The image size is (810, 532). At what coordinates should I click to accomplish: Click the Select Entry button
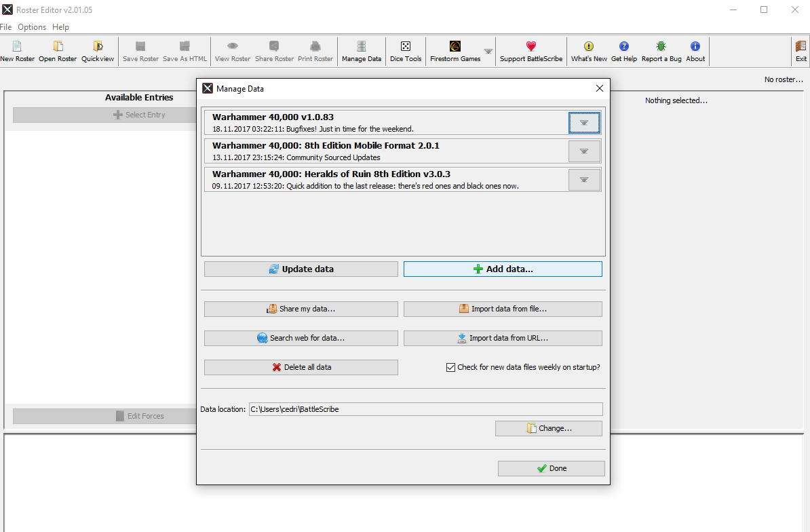click(105, 115)
